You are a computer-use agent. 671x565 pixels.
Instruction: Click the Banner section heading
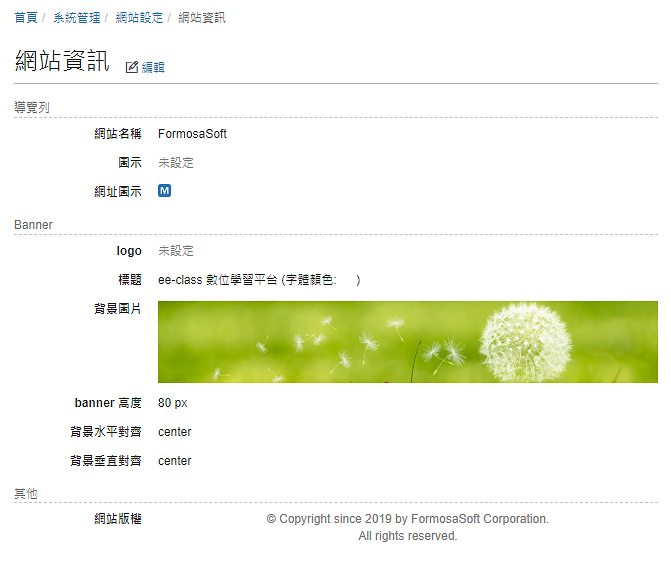33,225
